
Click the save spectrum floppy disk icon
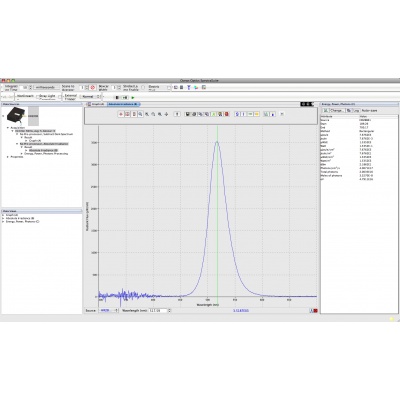(188, 114)
